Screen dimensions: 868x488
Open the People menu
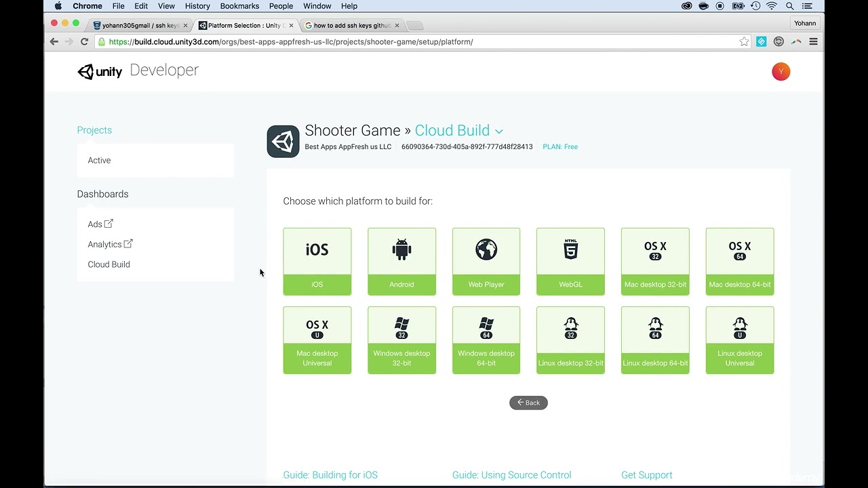(281, 6)
